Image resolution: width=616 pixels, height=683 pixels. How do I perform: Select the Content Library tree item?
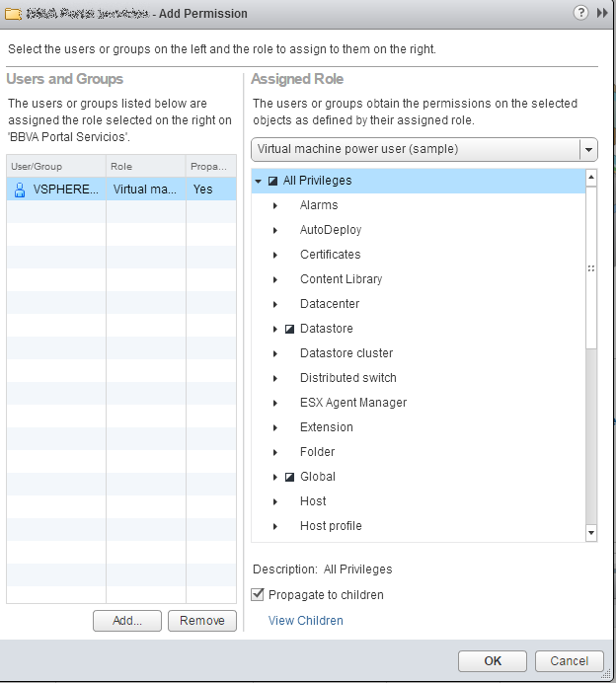(341, 279)
